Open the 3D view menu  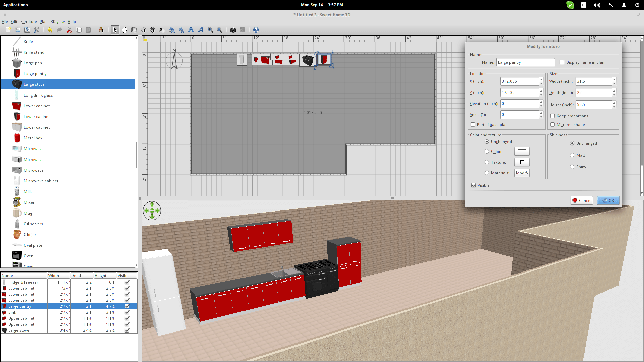pyautogui.click(x=58, y=22)
